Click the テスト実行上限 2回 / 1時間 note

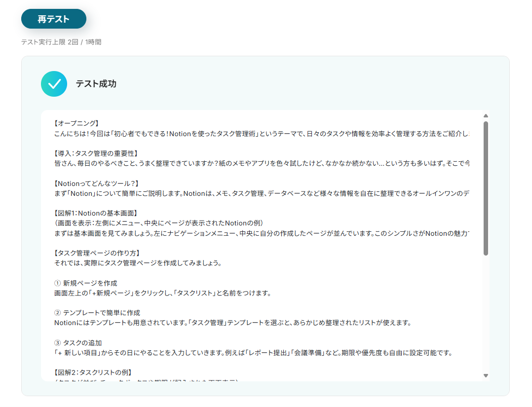click(x=61, y=42)
